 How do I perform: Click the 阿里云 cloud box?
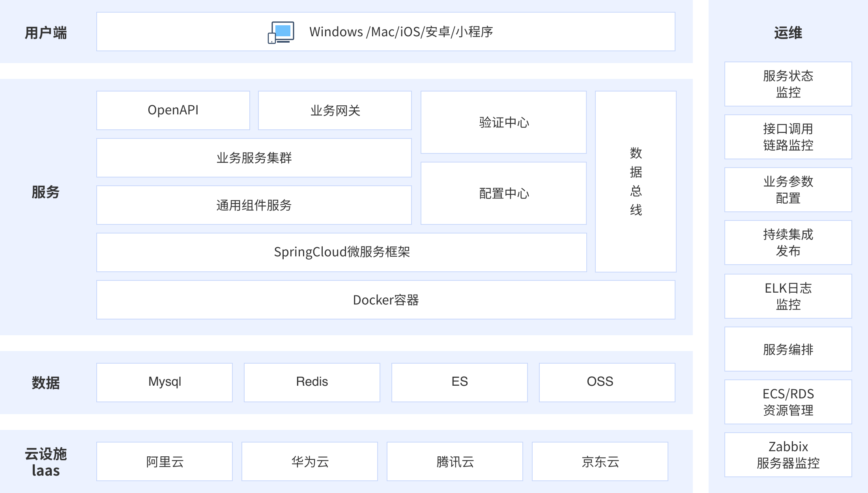(x=165, y=461)
